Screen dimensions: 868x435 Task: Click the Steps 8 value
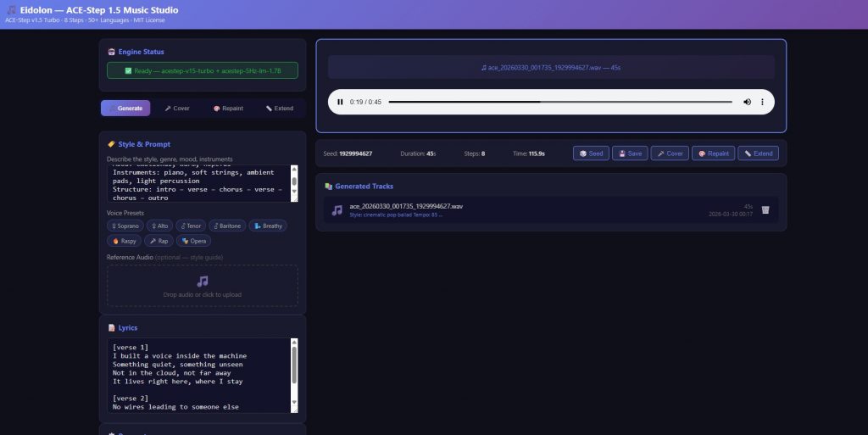coord(482,153)
